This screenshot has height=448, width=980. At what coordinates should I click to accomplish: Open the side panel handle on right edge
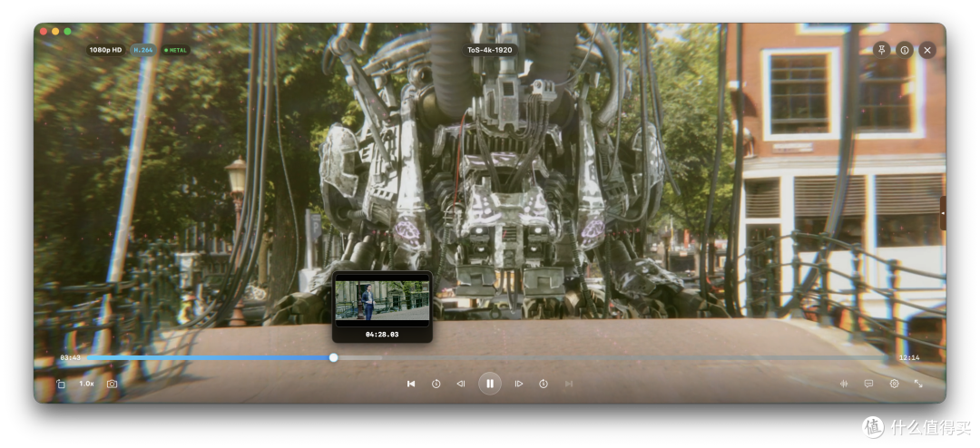click(x=943, y=213)
